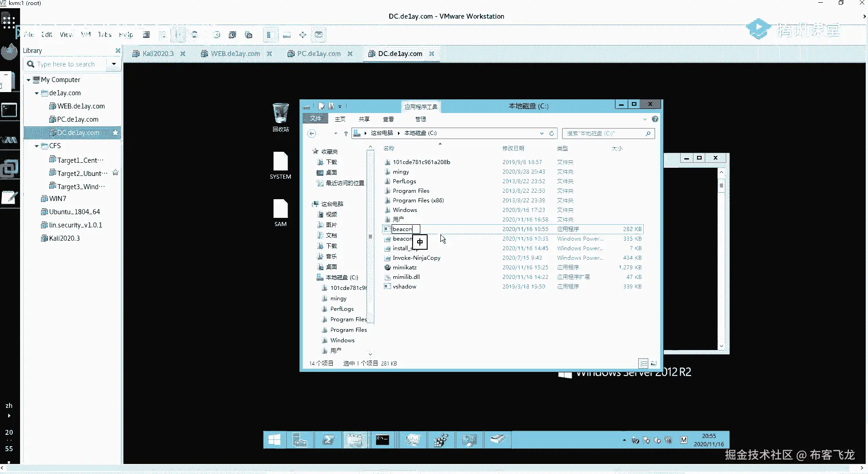Image resolution: width=868 pixels, height=474 pixels.
Task: Switch to the WEB.de1ay.com VM tab
Action: tap(235, 54)
